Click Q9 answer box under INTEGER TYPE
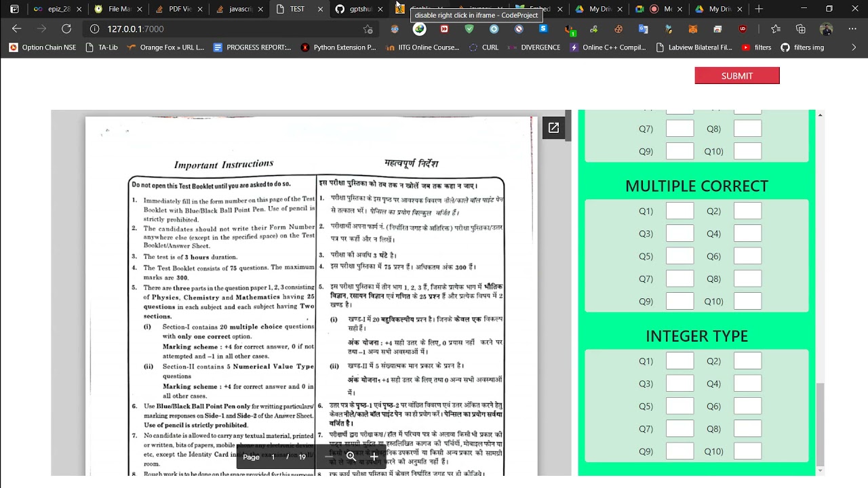Viewport: 868px width, 488px height. coord(679,451)
